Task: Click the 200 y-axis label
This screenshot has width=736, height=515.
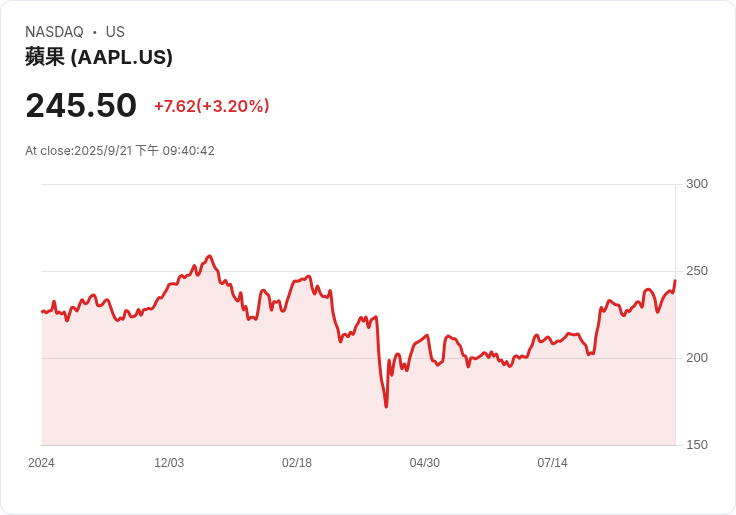Action: click(x=697, y=358)
